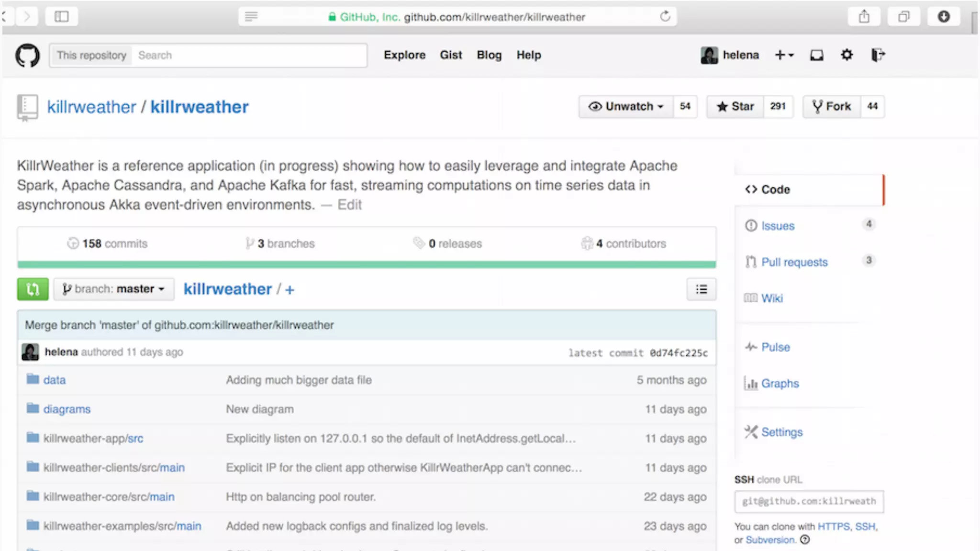980x551 pixels.
Task: Fork the killrweather repository
Action: click(832, 106)
